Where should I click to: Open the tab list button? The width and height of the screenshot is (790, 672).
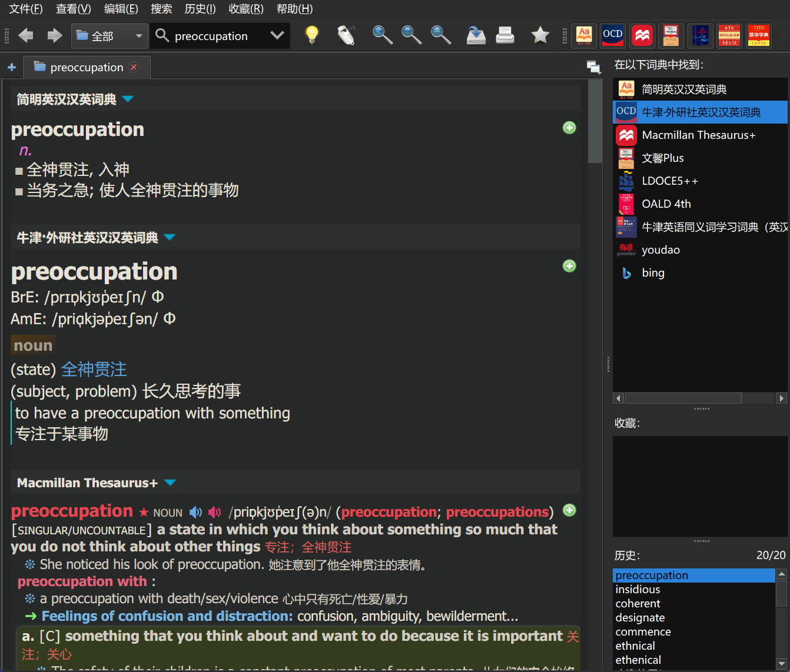594,67
